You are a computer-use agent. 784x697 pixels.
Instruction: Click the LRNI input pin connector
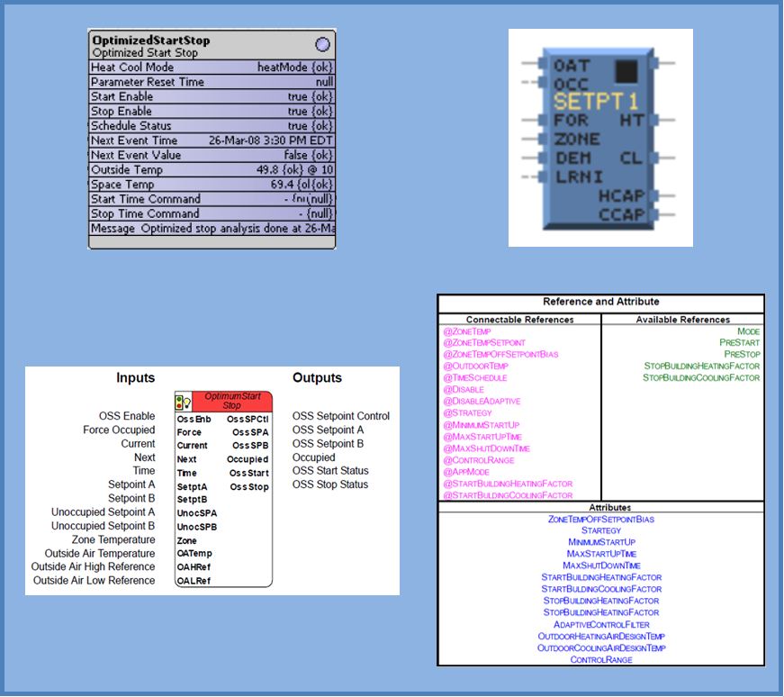[x=541, y=177]
